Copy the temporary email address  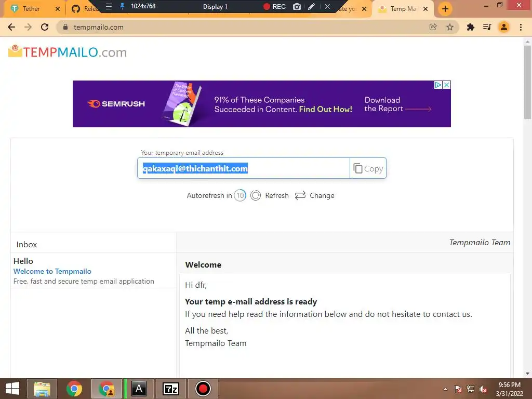coord(368,168)
